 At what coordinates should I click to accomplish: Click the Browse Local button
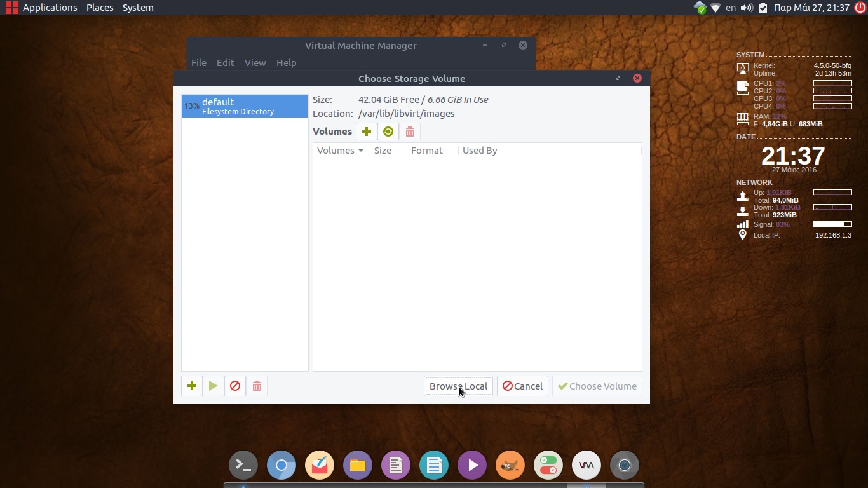coord(458,386)
